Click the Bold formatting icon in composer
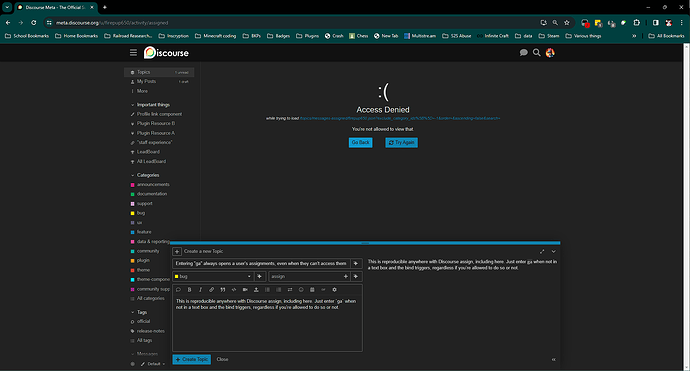Screen dimensions: 690x371 [x=189, y=290]
